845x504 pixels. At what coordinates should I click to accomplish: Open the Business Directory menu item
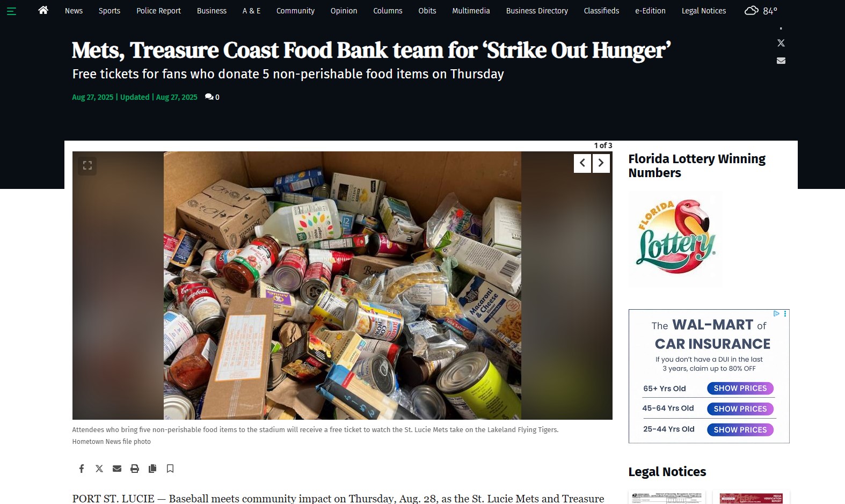point(537,11)
